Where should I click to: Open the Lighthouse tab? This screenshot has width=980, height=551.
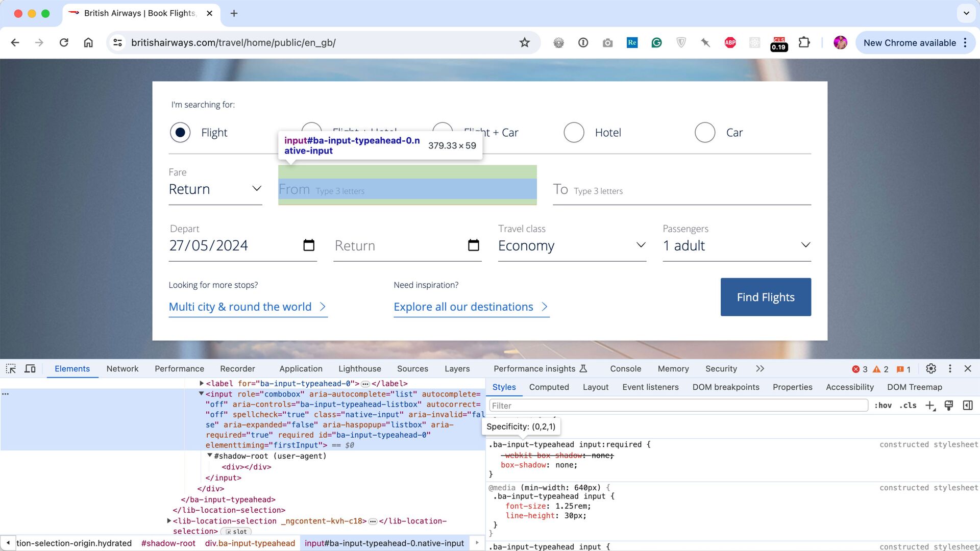360,369
